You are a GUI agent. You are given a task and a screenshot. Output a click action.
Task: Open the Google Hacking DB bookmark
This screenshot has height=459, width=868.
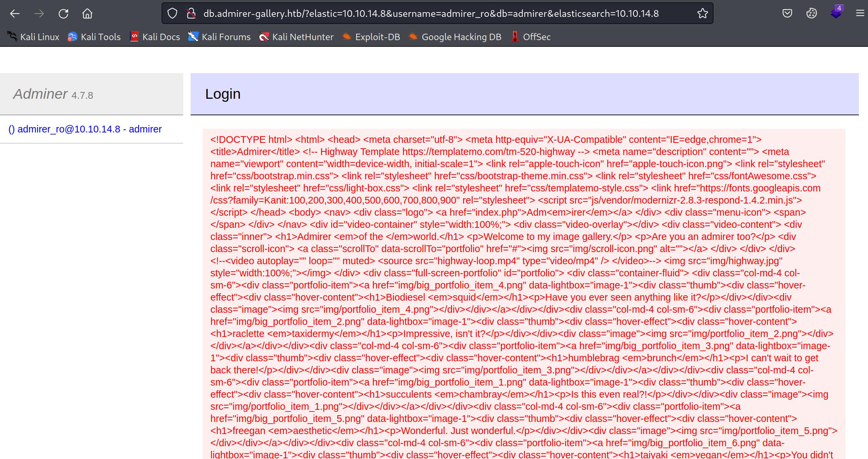click(x=455, y=37)
